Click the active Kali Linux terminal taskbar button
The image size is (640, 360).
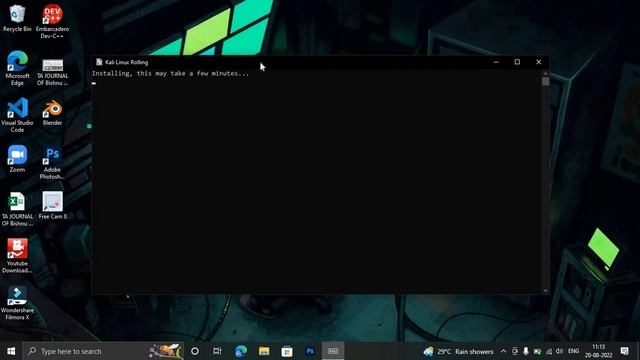pyautogui.click(x=333, y=351)
